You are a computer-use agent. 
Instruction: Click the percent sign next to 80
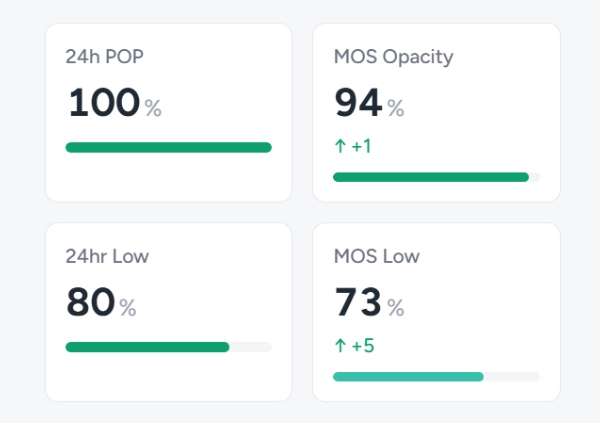coord(128,308)
